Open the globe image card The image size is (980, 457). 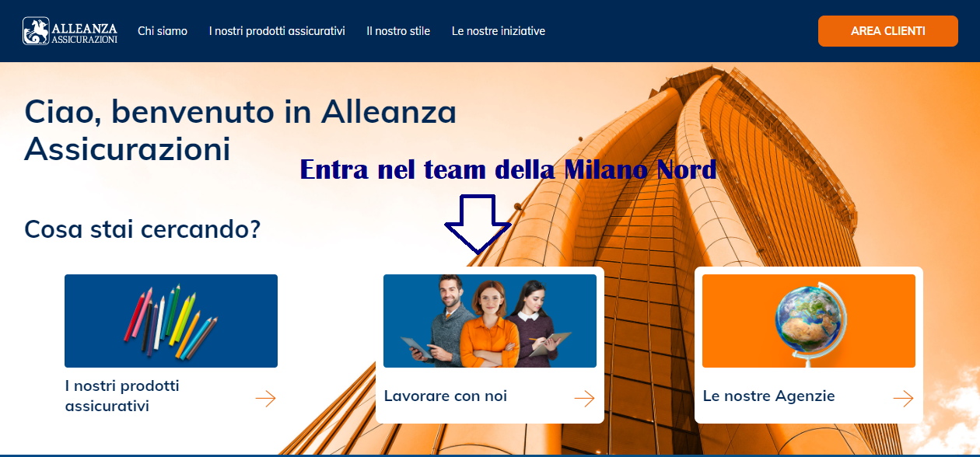coord(809,321)
